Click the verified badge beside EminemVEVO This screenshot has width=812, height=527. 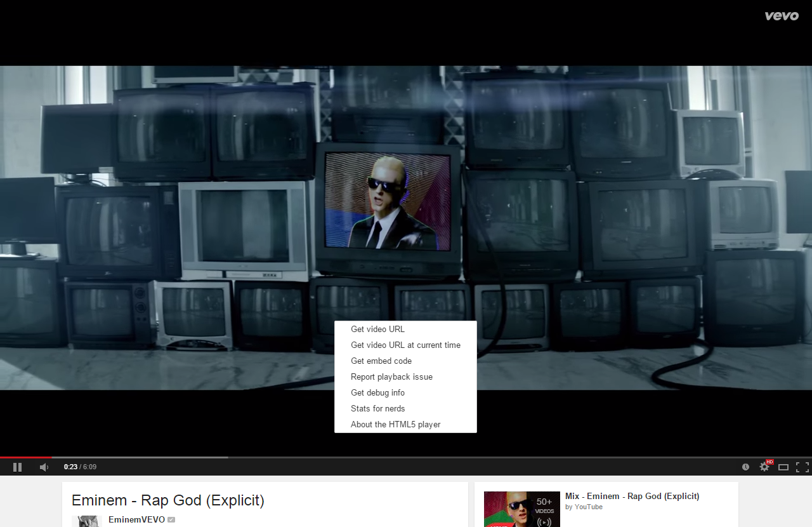pyautogui.click(x=171, y=520)
